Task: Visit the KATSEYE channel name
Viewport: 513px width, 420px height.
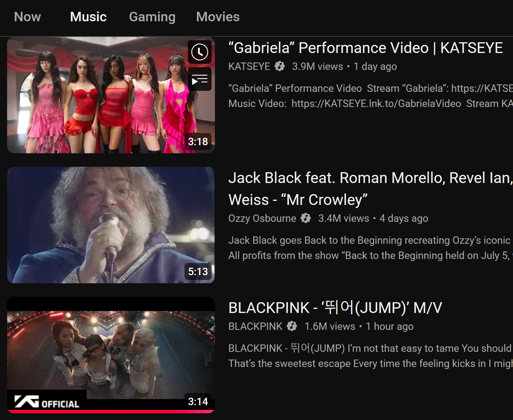Action: (249, 66)
